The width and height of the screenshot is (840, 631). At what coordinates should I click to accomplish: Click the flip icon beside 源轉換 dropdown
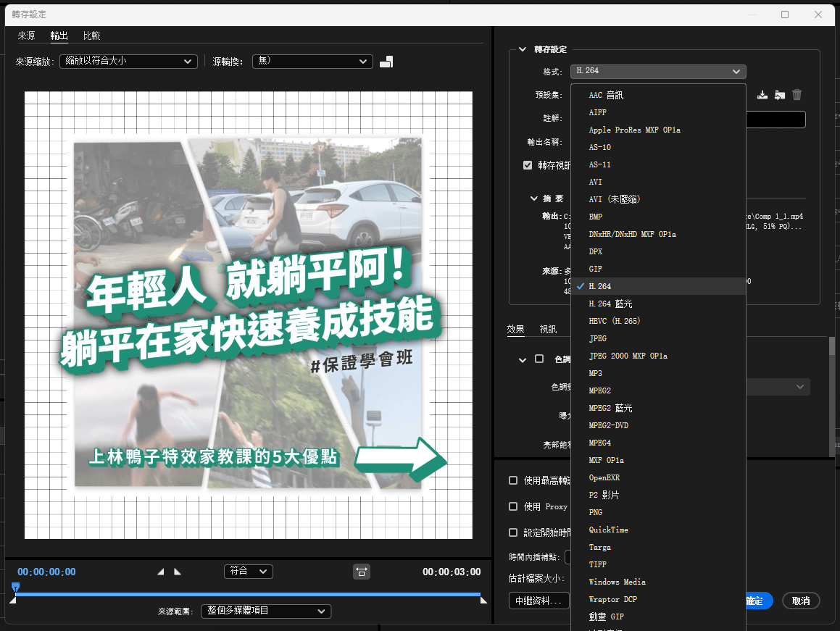pyautogui.click(x=386, y=62)
